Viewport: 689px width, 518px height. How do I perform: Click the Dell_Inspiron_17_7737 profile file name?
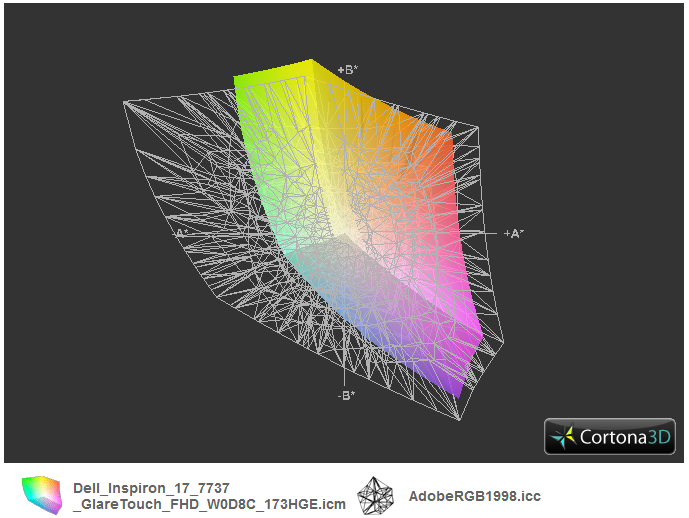tap(209, 496)
